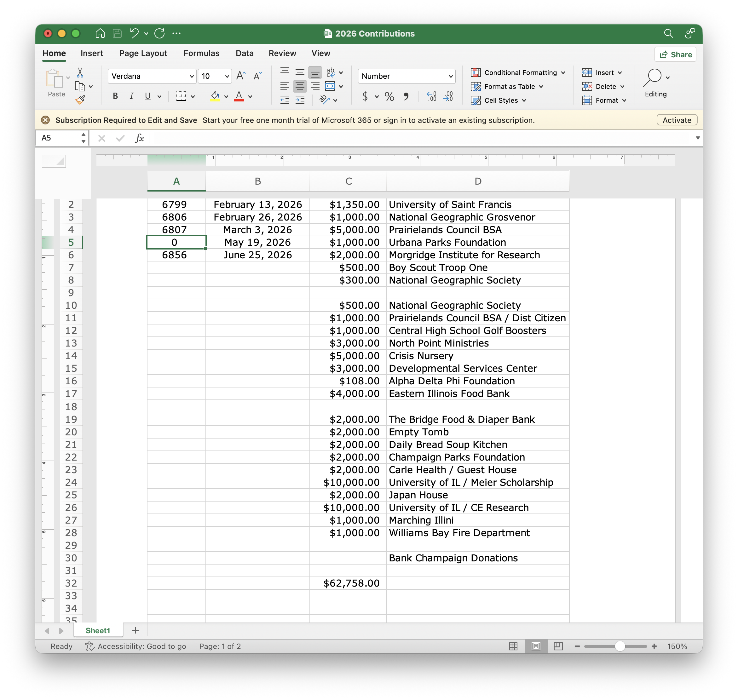Align text left
Screen dimensions: 738x700
click(285, 87)
